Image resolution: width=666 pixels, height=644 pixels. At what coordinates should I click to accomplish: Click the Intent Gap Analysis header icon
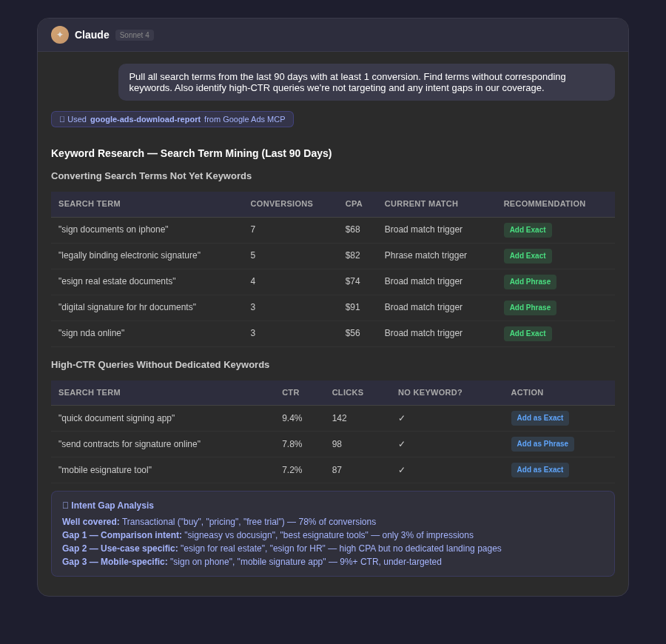pos(65,506)
